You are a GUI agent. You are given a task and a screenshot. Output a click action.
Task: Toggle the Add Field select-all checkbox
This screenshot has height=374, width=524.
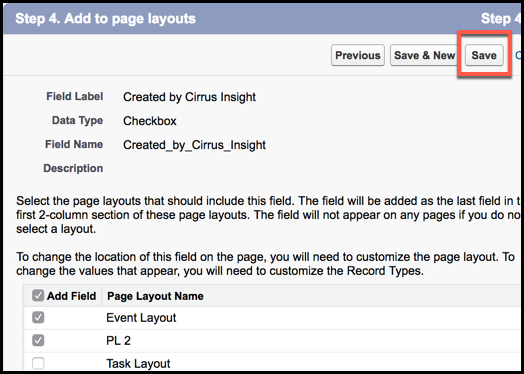[38, 295]
